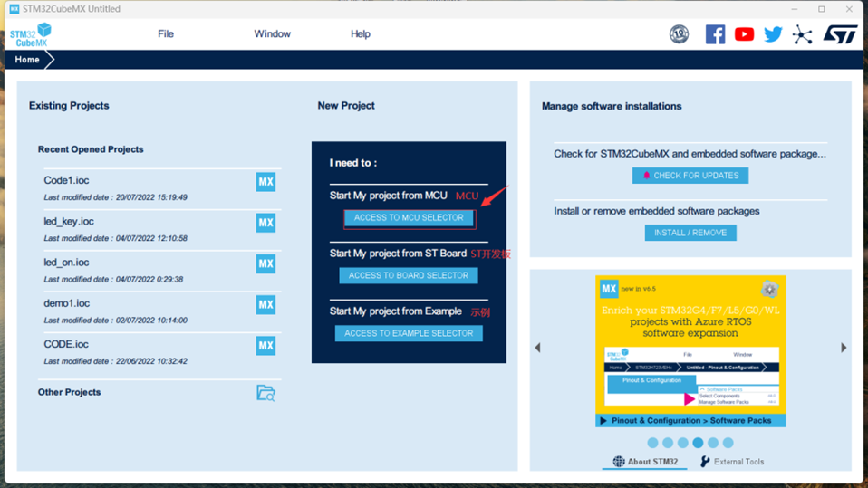The height and width of the screenshot is (488, 868).
Task: Open led_key.ioc via its MX icon
Action: click(x=265, y=223)
